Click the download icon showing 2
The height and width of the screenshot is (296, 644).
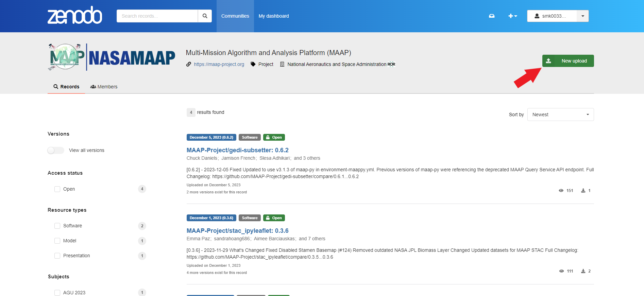click(583, 271)
